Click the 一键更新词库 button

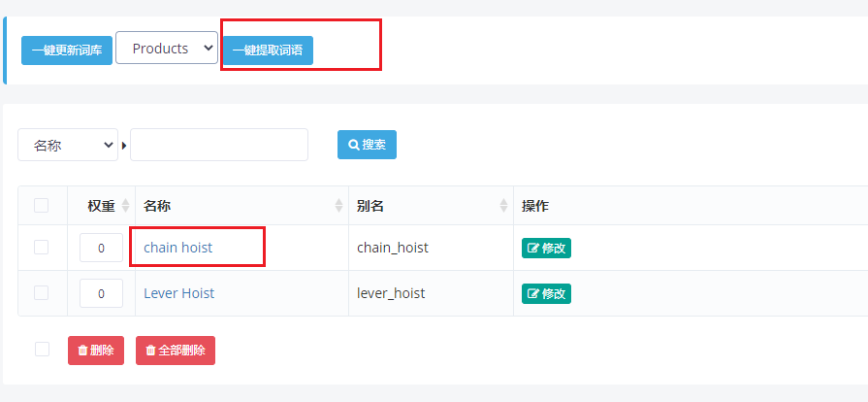pyautogui.click(x=67, y=50)
